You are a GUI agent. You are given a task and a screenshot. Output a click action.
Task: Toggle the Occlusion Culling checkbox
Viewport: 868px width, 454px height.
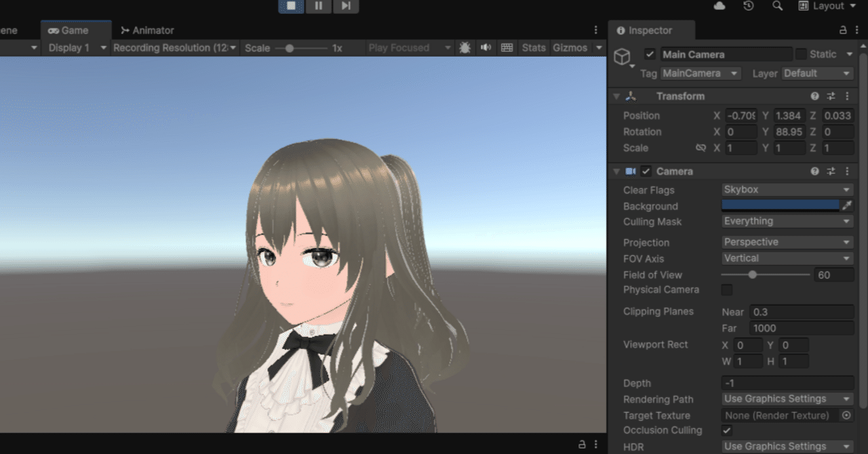(x=726, y=430)
